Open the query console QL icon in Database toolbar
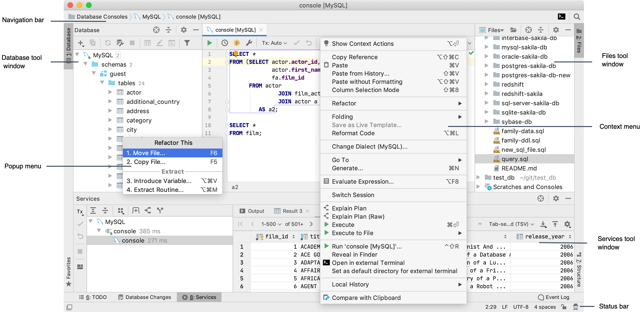The width and height of the screenshot is (644, 312). point(172,43)
